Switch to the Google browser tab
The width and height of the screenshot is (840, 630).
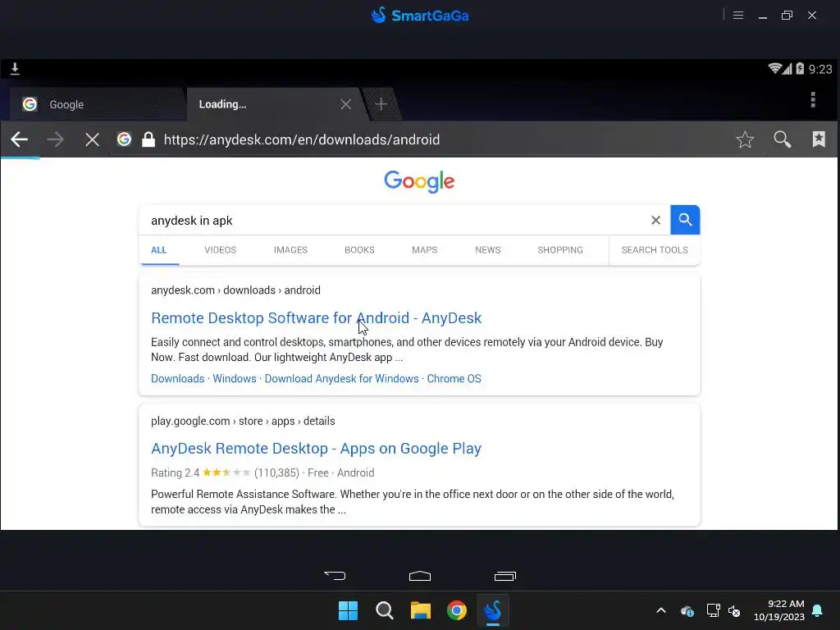[98, 104]
